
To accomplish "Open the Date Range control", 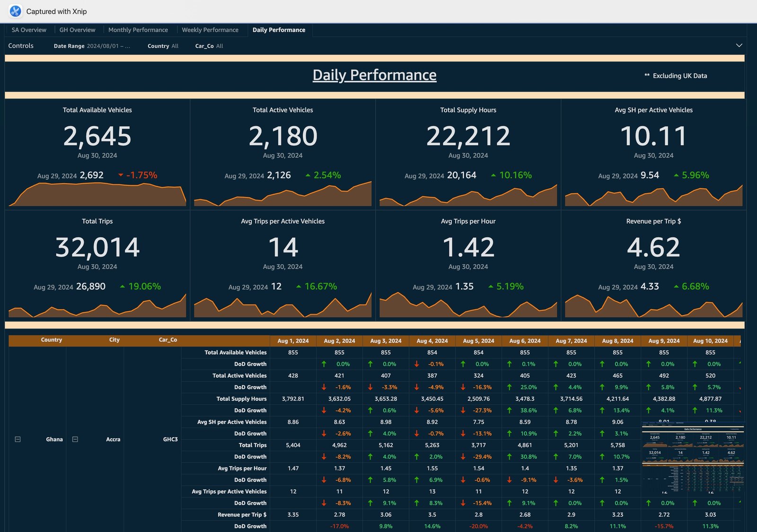I will click(92, 46).
